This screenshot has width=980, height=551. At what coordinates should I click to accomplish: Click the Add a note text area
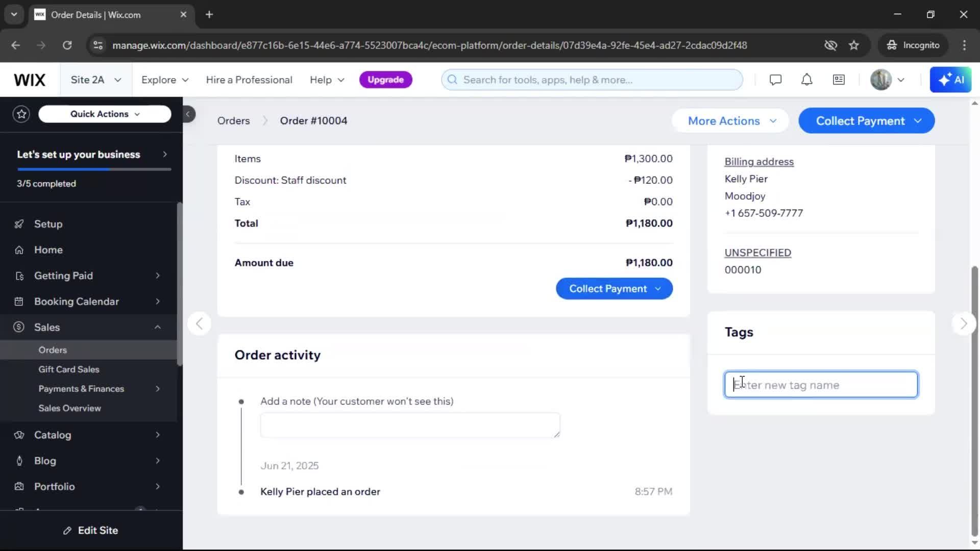tap(410, 425)
